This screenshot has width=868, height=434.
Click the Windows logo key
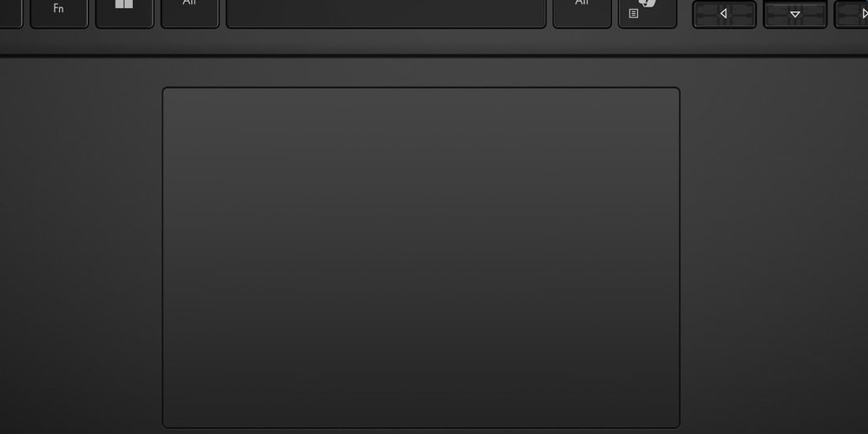click(124, 13)
